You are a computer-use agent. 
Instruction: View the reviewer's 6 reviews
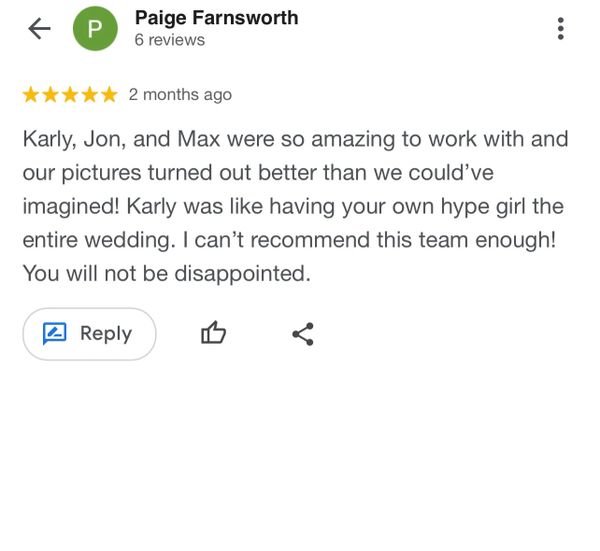point(170,40)
